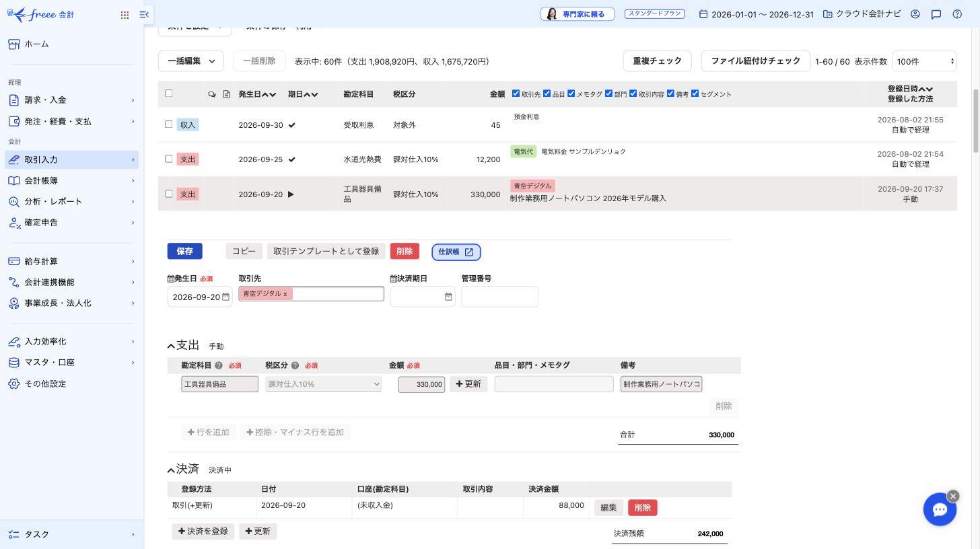Viewport: 980px width, 549px height.
Task: Open 確定申告 in the sidebar
Action: tap(72, 223)
